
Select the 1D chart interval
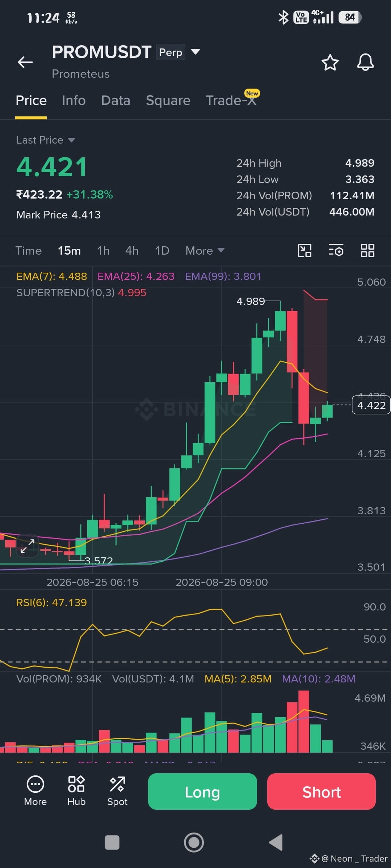[x=162, y=251]
